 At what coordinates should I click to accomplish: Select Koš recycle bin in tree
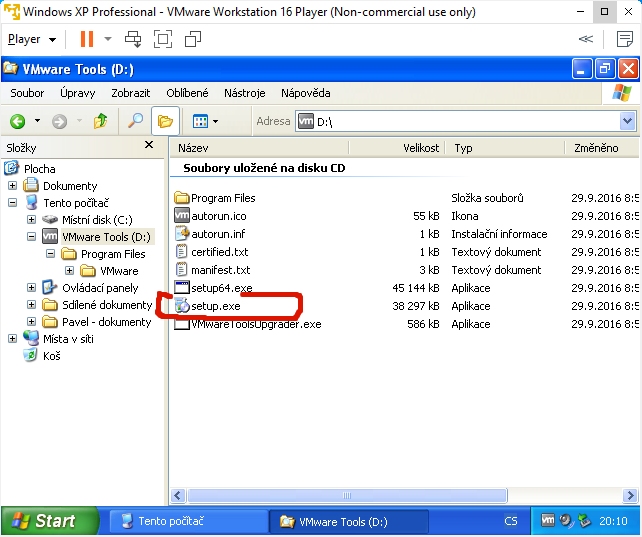52,356
